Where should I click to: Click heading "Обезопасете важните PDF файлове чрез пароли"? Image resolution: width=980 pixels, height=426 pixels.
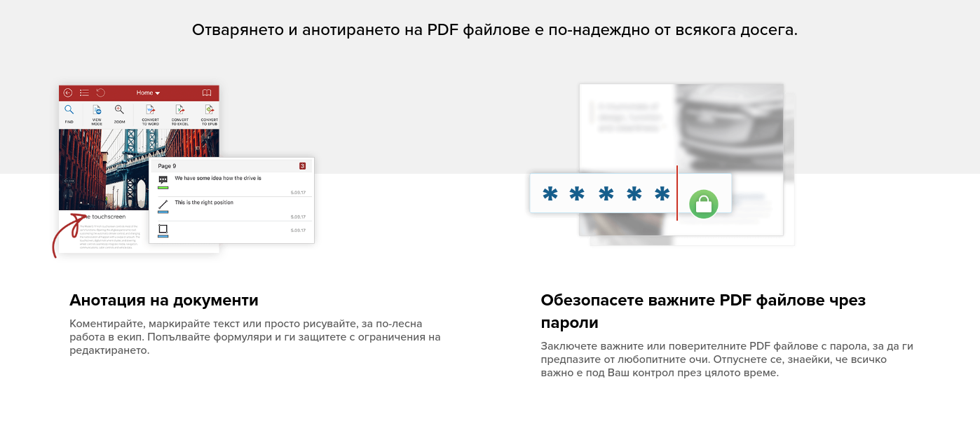click(x=703, y=312)
